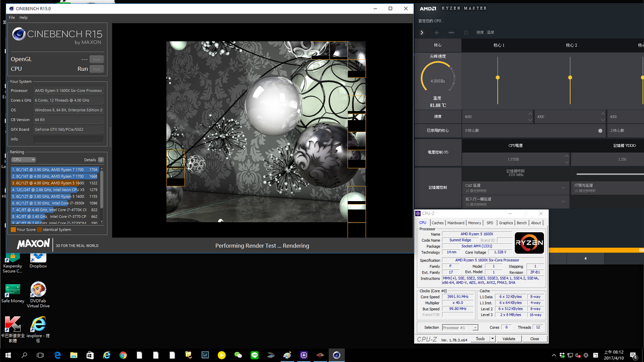
Task: Open the Windows Store taskbar icon
Action: (x=90, y=355)
